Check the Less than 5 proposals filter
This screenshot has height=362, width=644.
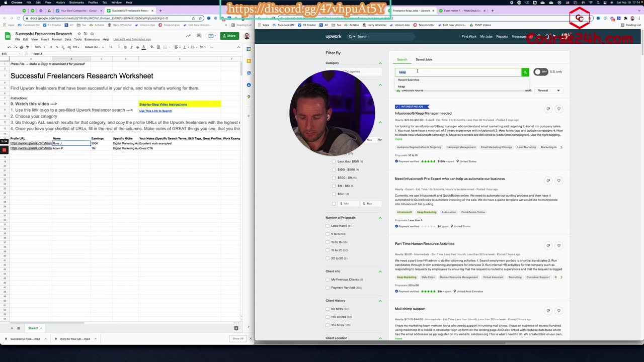tap(328, 226)
